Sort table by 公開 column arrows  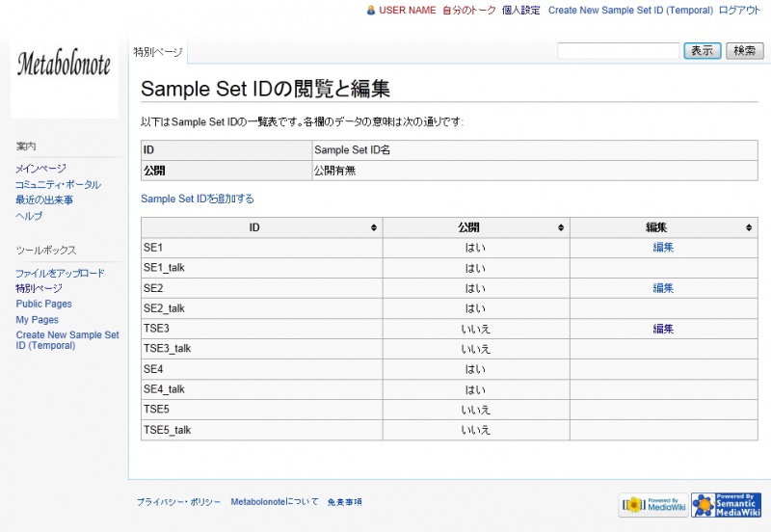(x=561, y=228)
